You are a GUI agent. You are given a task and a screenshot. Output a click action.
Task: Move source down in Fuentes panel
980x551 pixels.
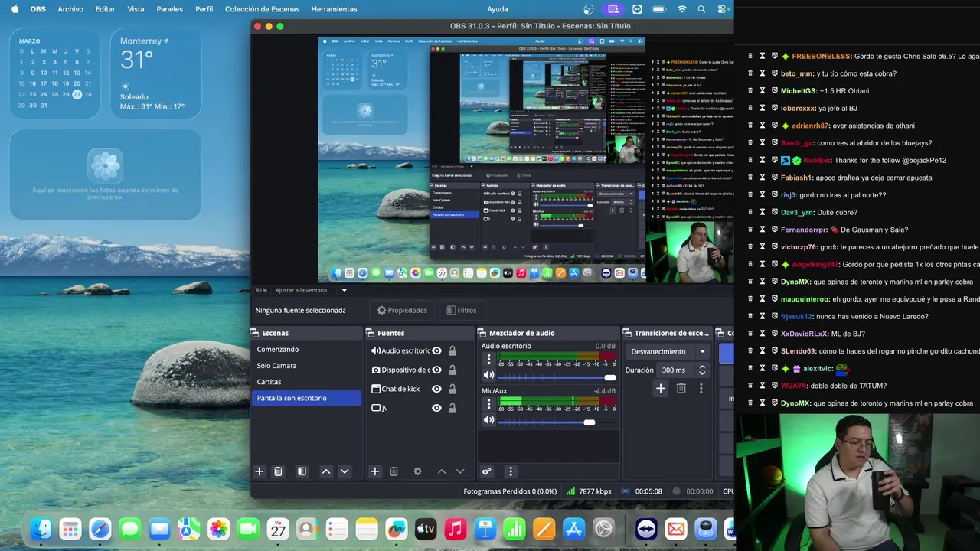[x=460, y=471]
